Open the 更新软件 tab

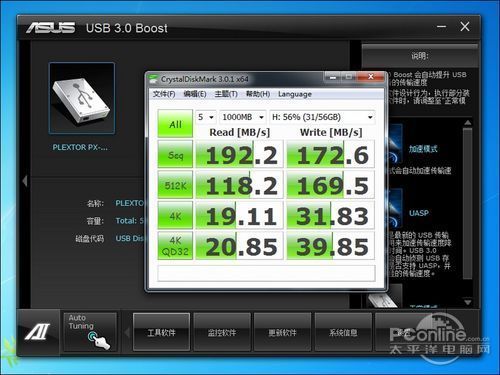tap(282, 332)
